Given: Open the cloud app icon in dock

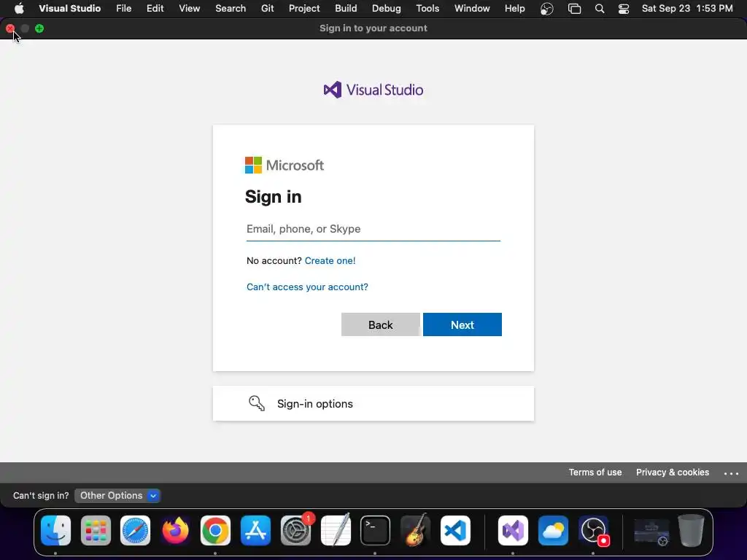Looking at the screenshot, I should (553, 531).
